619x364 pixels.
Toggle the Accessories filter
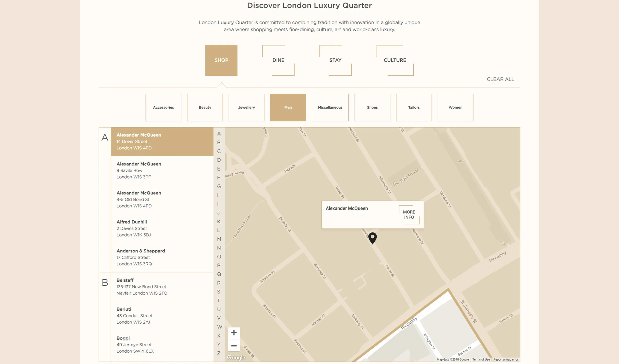163,107
